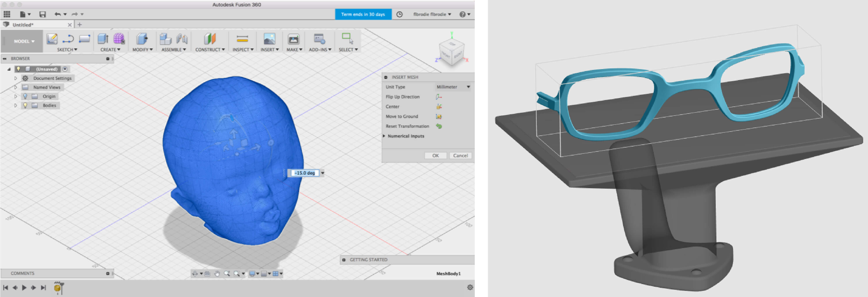868x297 pixels.
Task: Click the Create Sketch pencil icon
Action: (52, 39)
